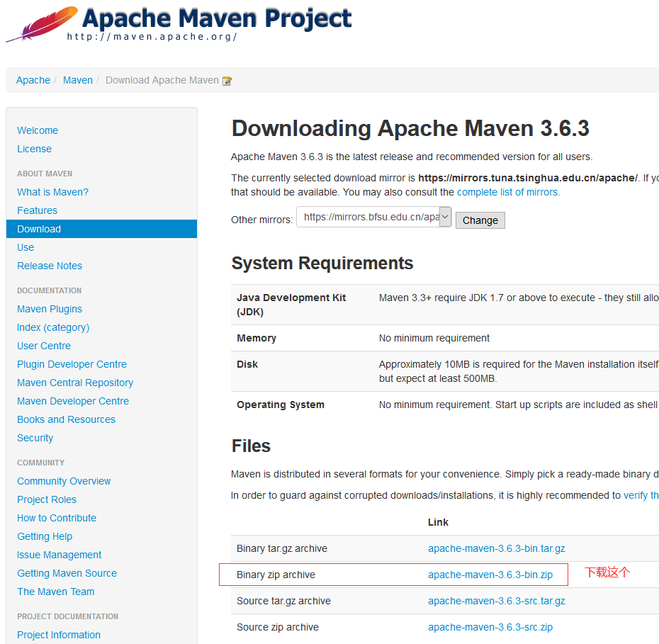Click the System Requirements heading
Viewport: 659px width, 644px height.
[322, 264]
